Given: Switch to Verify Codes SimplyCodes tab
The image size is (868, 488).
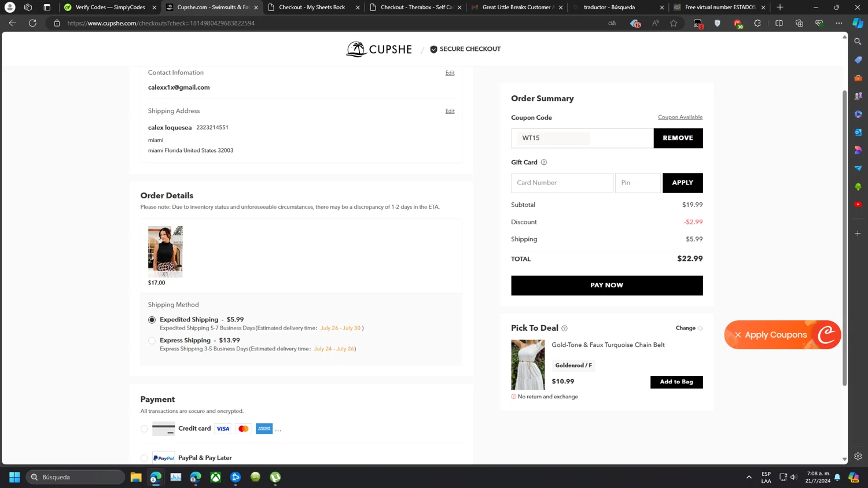Looking at the screenshot, I should tap(110, 8).
